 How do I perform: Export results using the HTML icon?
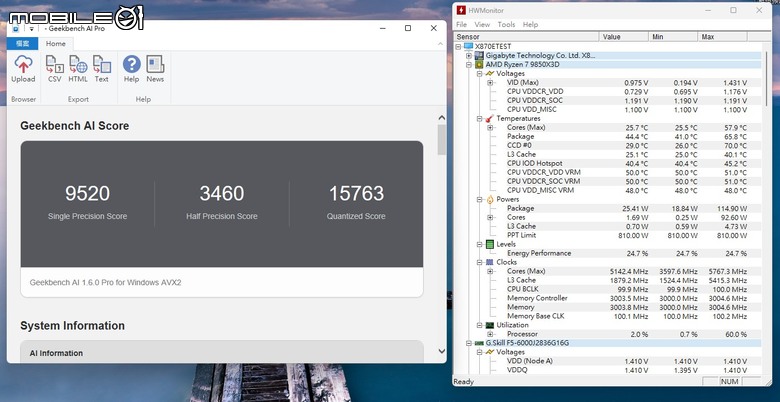(x=78, y=67)
